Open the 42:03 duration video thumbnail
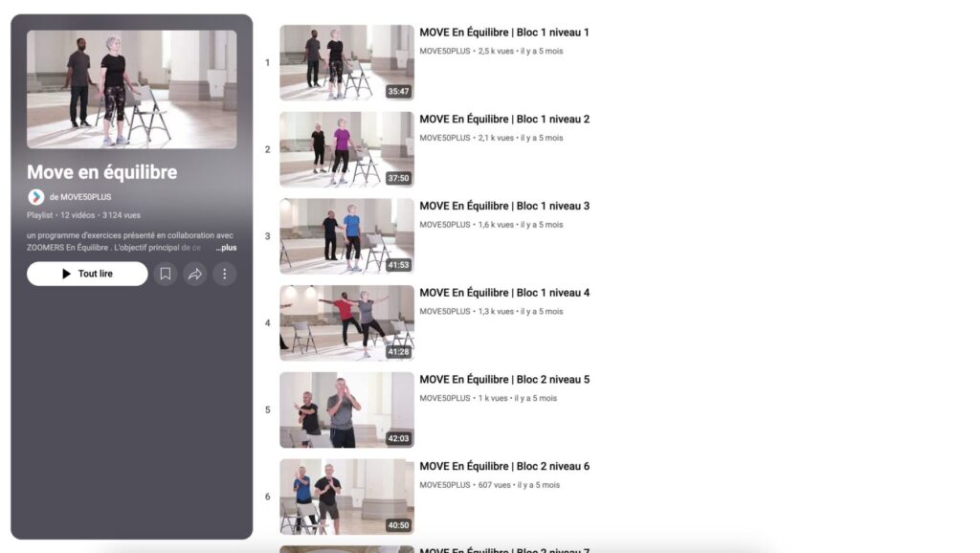The image size is (980, 553). click(x=346, y=409)
